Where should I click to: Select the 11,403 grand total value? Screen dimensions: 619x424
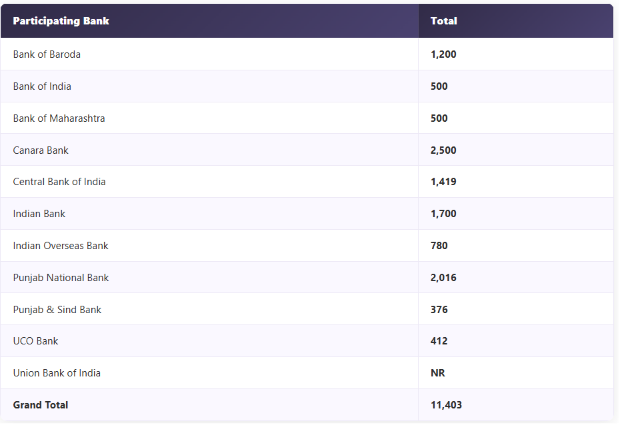(446, 405)
